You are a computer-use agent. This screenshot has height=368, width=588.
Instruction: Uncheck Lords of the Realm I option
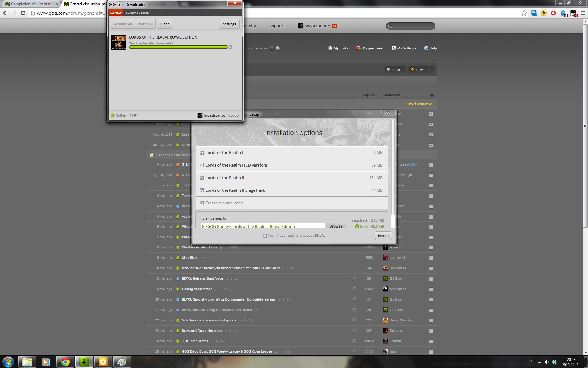[x=202, y=152]
